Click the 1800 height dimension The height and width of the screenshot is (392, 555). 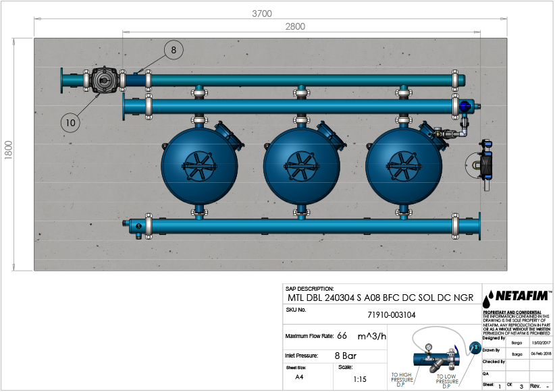pos(9,153)
